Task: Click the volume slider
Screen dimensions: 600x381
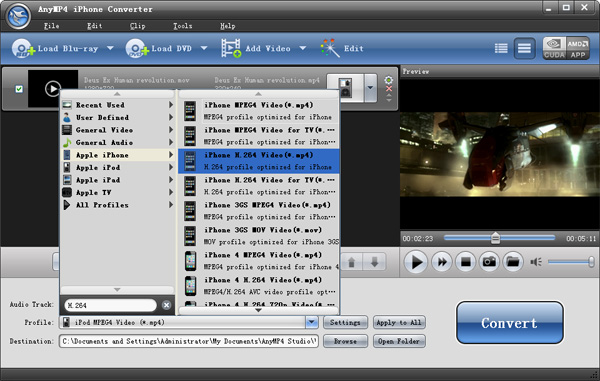Action: 571,262
